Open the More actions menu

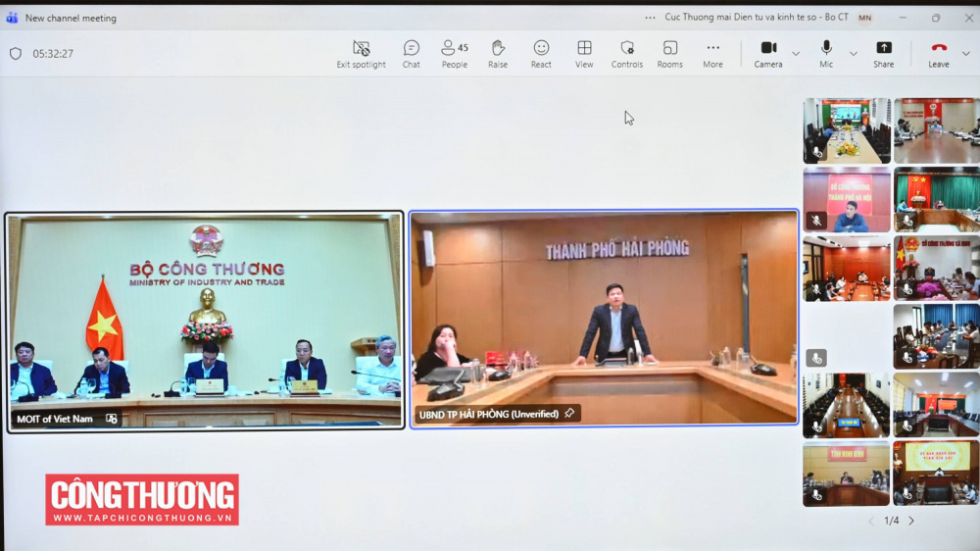(712, 54)
